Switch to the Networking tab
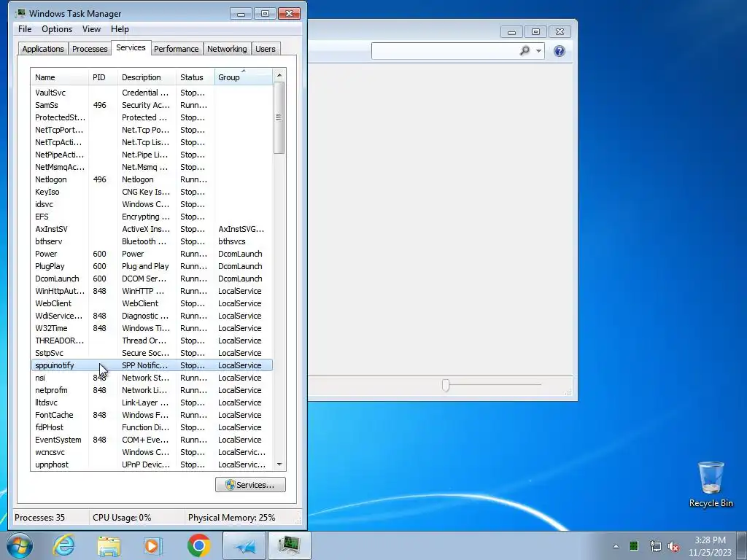Viewport: 747px width, 560px height. [x=227, y=49]
